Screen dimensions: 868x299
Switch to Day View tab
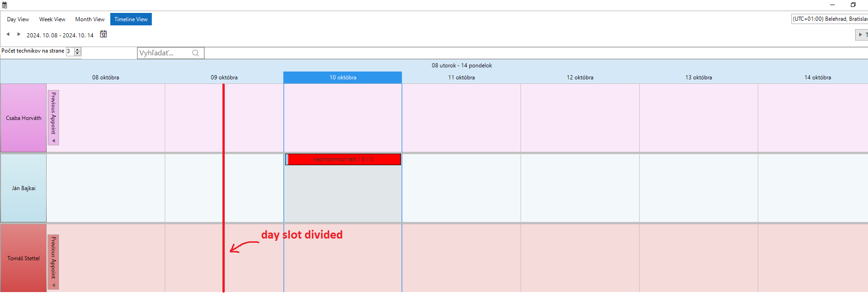18,19
